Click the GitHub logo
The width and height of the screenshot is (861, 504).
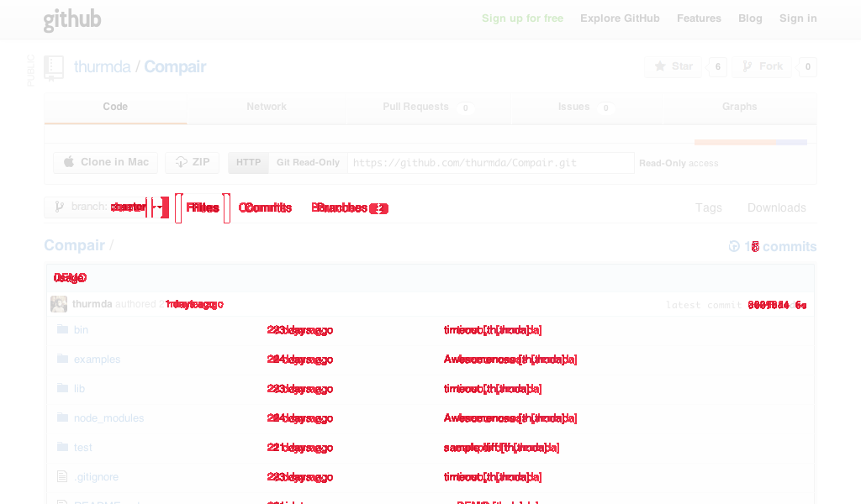72,20
